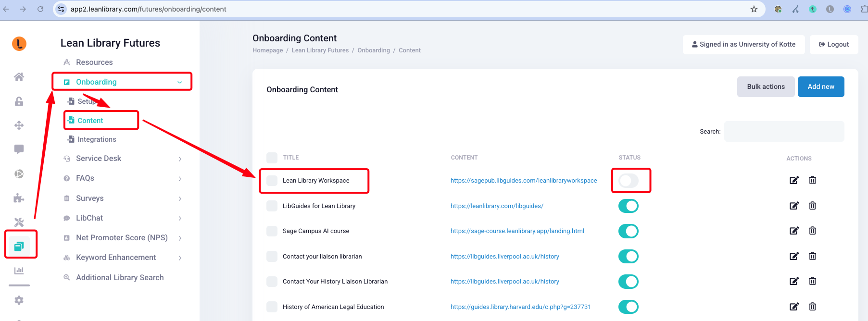This screenshot has width=868, height=321.
Task: Click the Bulk actions button
Action: coord(766,86)
